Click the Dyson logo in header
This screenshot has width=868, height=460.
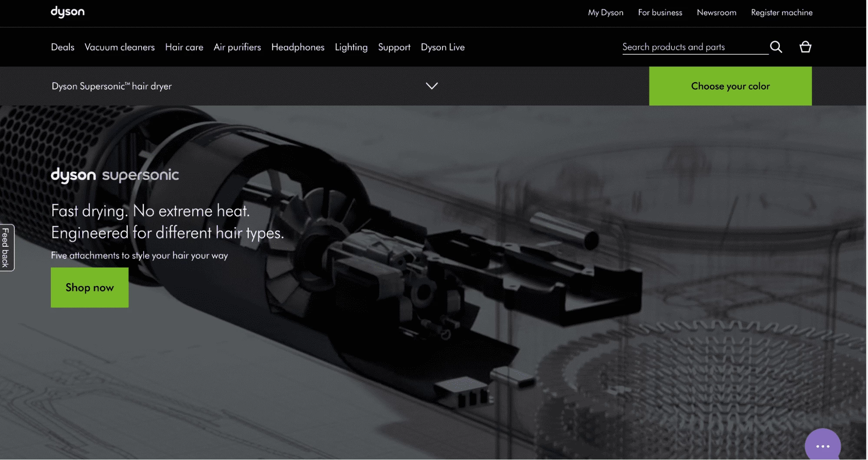point(68,12)
